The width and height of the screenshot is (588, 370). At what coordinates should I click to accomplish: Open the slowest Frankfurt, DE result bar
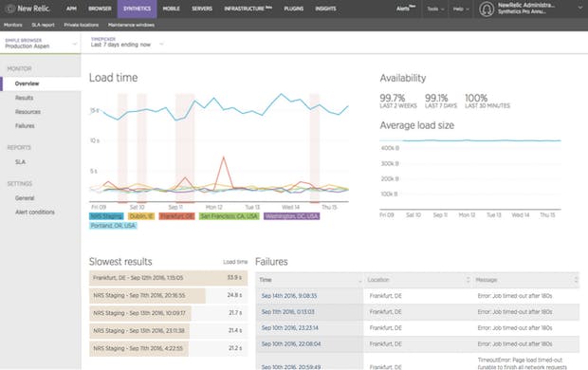168,278
